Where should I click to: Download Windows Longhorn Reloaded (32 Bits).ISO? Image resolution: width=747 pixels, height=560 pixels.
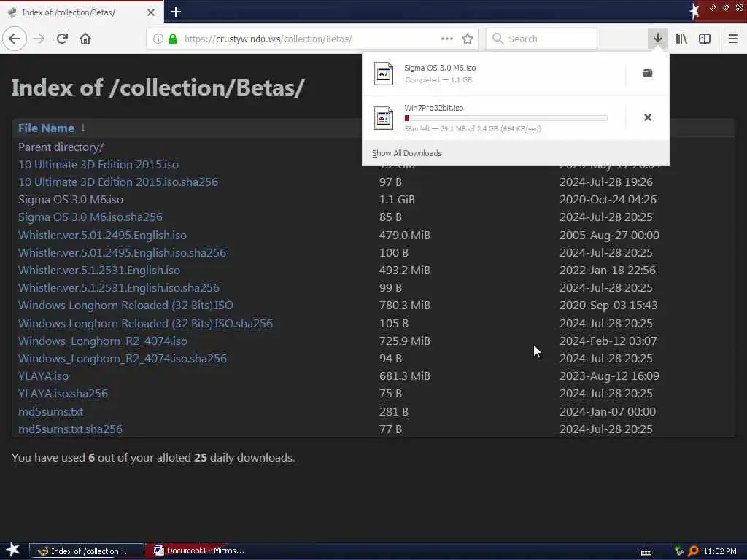(125, 306)
